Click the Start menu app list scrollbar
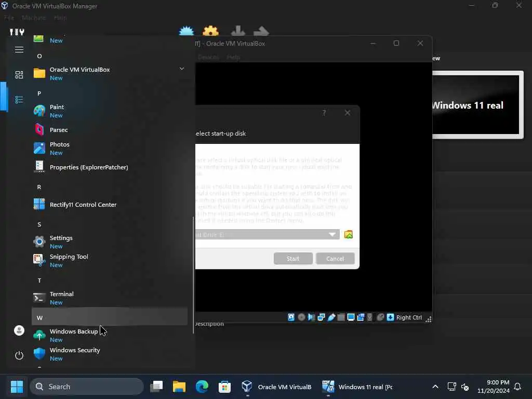Image resolution: width=532 pixels, height=399 pixels. pos(193,275)
